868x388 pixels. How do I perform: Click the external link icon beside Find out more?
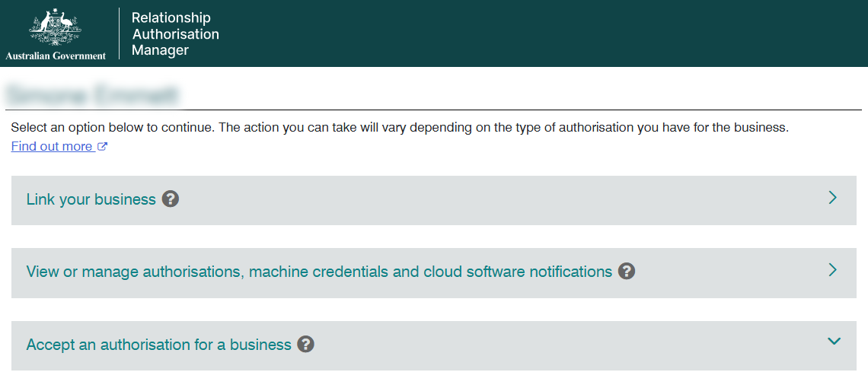[102, 147]
